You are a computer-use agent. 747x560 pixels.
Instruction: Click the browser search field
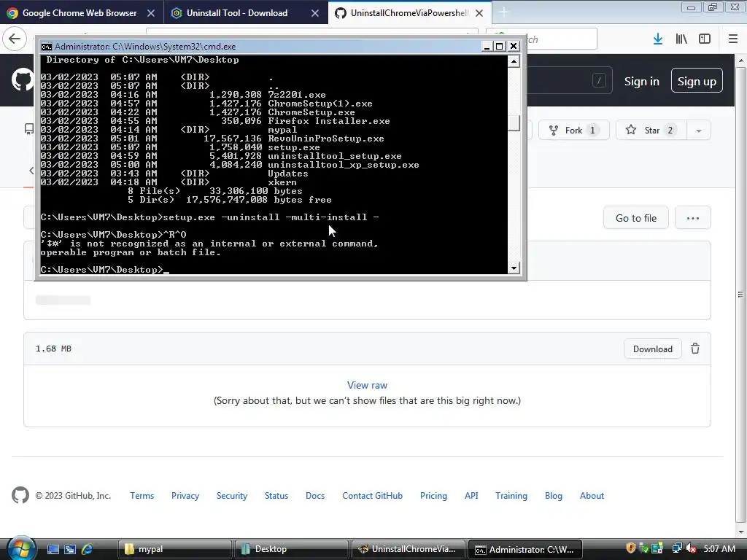(x=541, y=39)
